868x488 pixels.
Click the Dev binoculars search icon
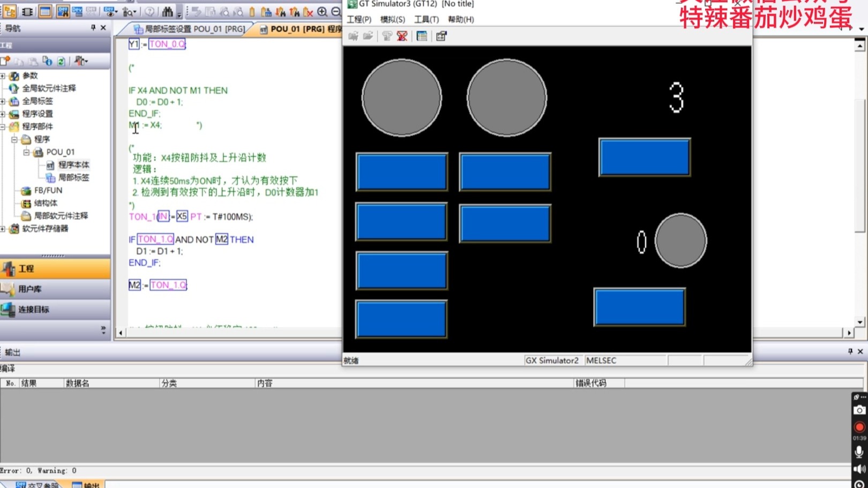coord(63,11)
